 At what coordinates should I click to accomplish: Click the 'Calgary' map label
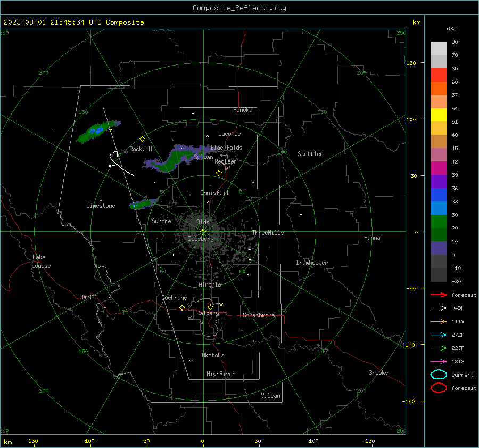coord(208,313)
